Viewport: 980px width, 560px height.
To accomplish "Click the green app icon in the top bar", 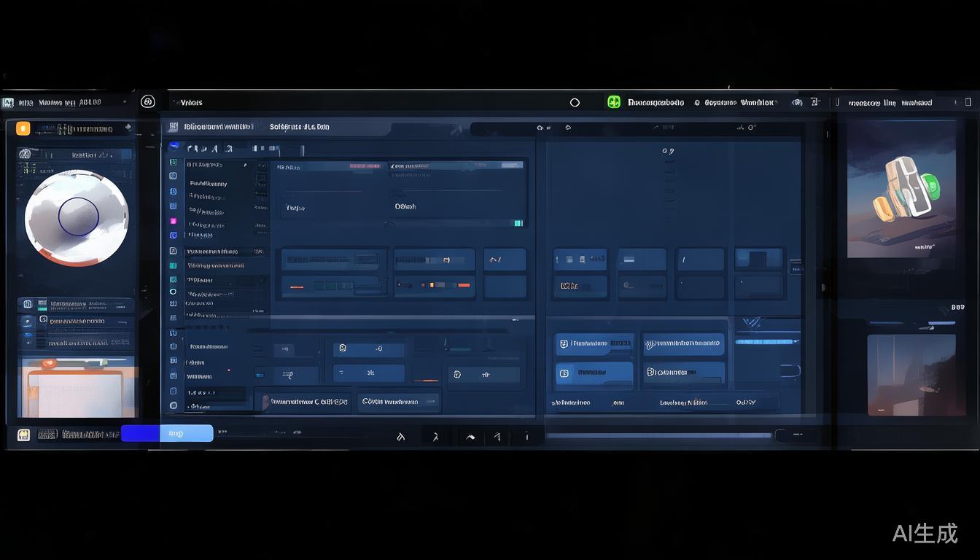I will coord(614,103).
